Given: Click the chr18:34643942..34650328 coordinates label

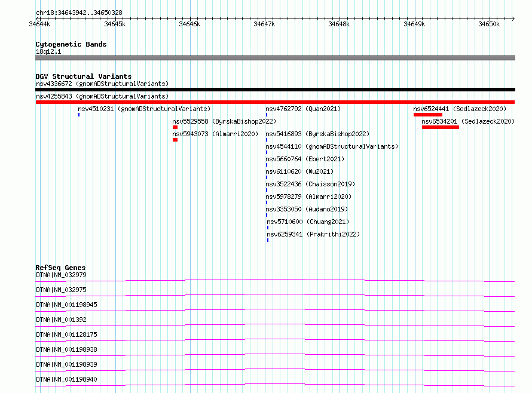Looking at the screenshot, I should (x=79, y=13).
